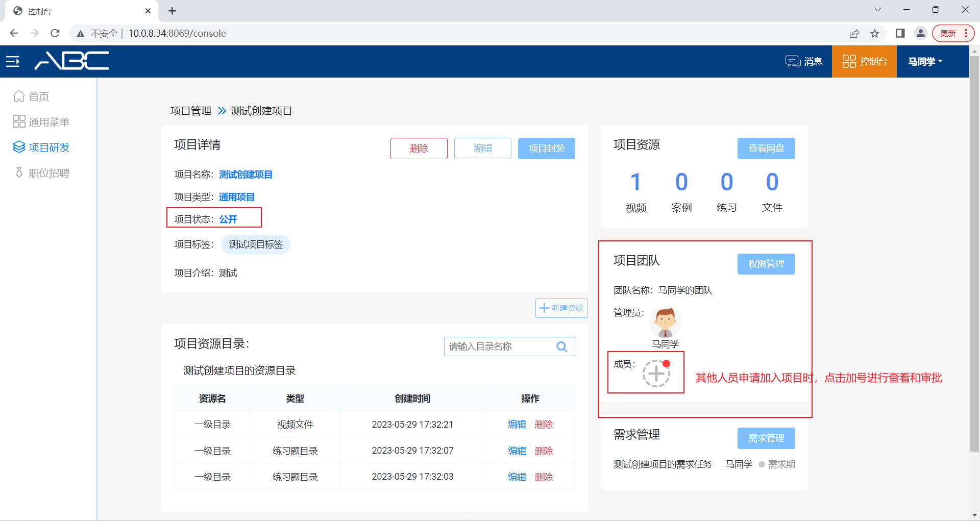Open the browser profile icon
This screenshot has width=980, height=521.
(x=921, y=33)
